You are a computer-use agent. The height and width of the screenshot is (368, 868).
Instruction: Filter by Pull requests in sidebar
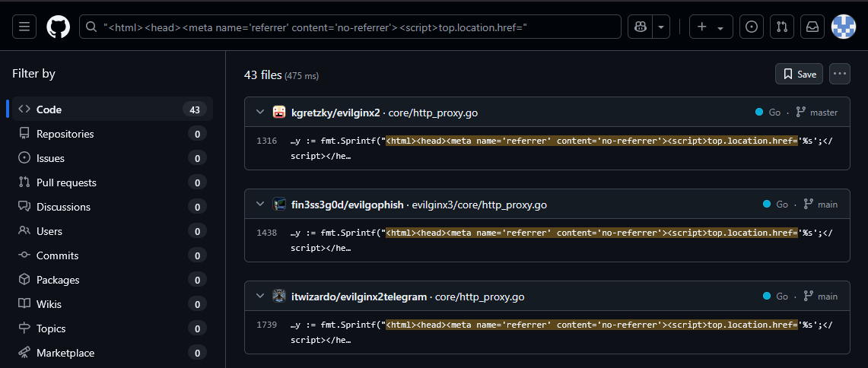click(113, 182)
